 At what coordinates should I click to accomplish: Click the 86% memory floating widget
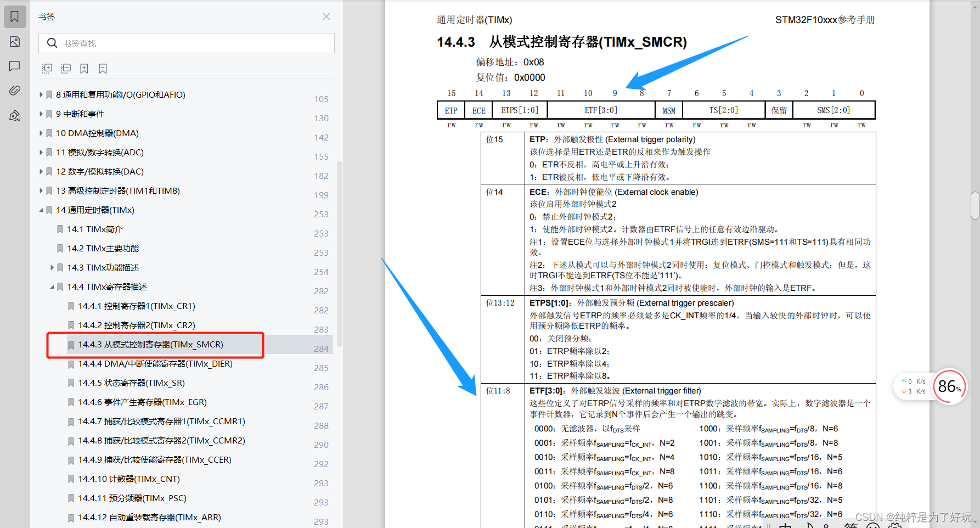point(949,386)
